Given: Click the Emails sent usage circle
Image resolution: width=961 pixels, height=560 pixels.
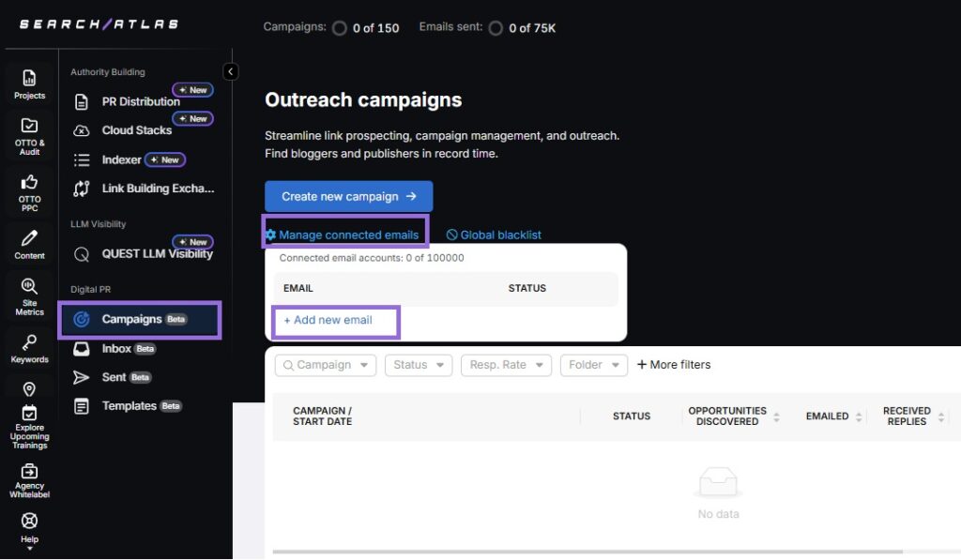Looking at the screenshot, I should click(x=496, y=28).
